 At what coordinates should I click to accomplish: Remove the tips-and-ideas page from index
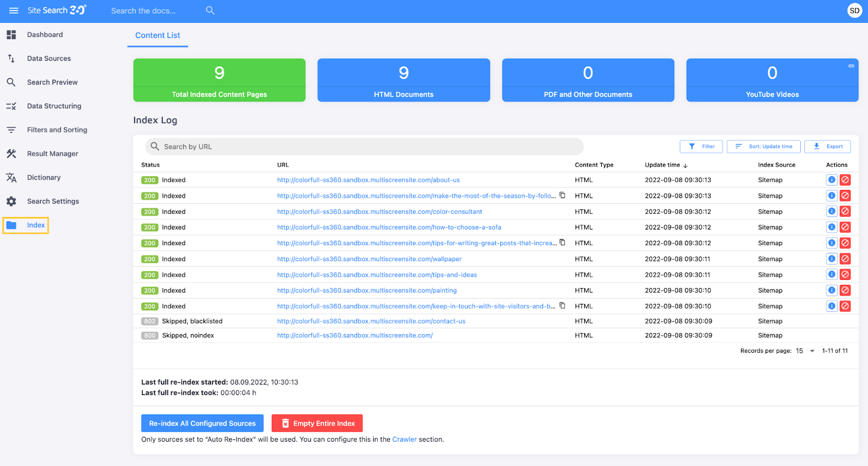[845, 275]
